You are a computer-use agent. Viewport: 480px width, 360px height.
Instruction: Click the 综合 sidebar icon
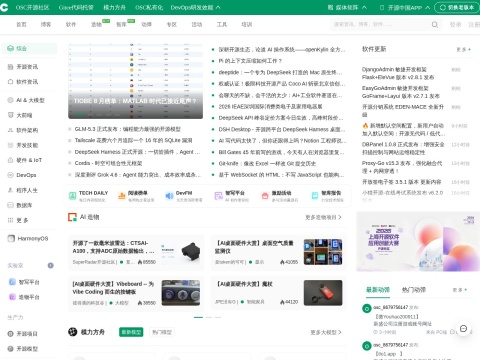pos(10,48)
